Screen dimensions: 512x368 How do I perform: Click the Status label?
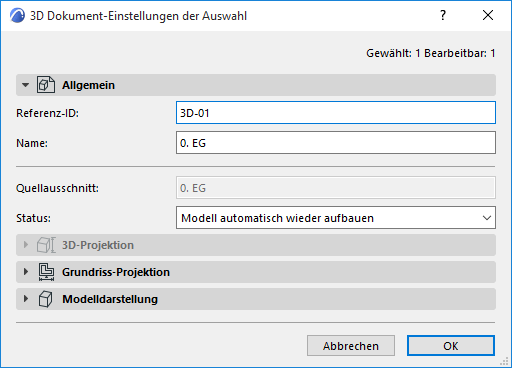tap(33, 218)
